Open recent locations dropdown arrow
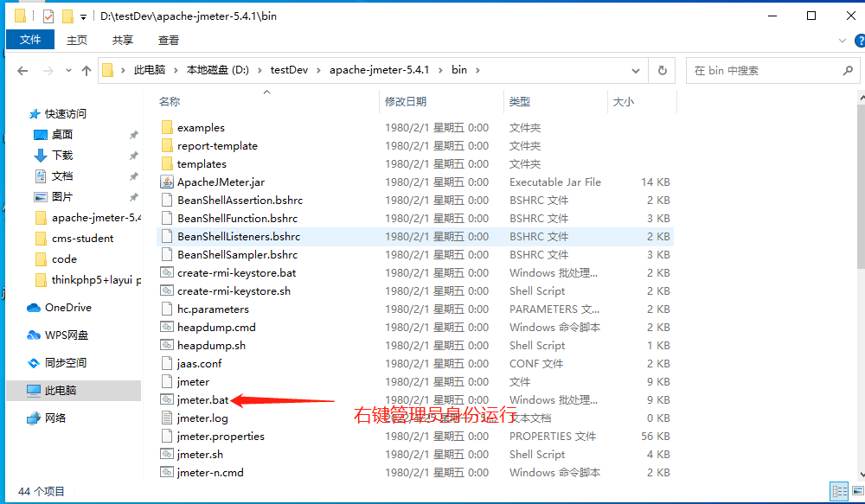Image resolution: width=865 pixels, height=504 pixels. (68, 71)
